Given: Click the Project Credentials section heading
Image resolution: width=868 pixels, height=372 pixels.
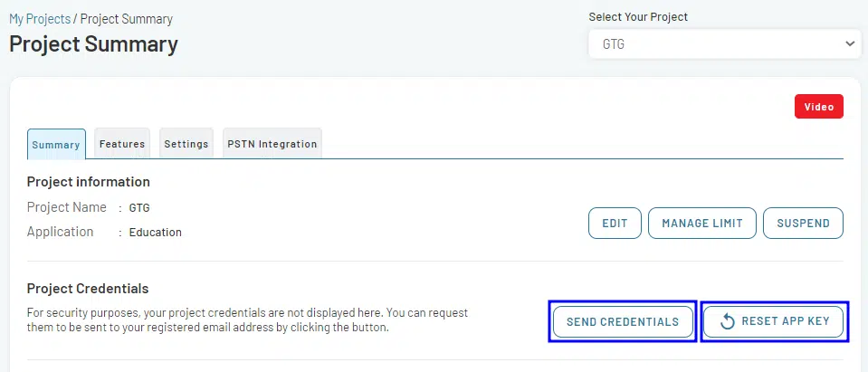Looking at the screenshot, I should tap(88, 289).
